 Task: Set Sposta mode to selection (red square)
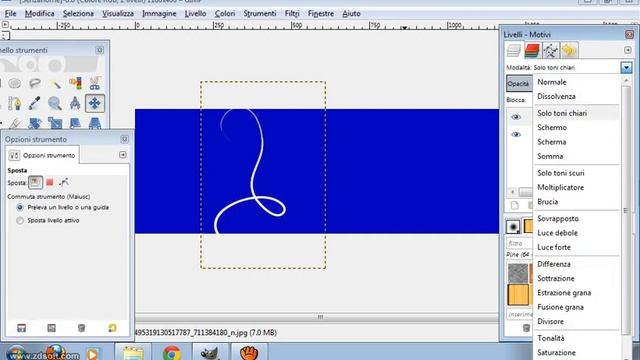coord(50,182)
